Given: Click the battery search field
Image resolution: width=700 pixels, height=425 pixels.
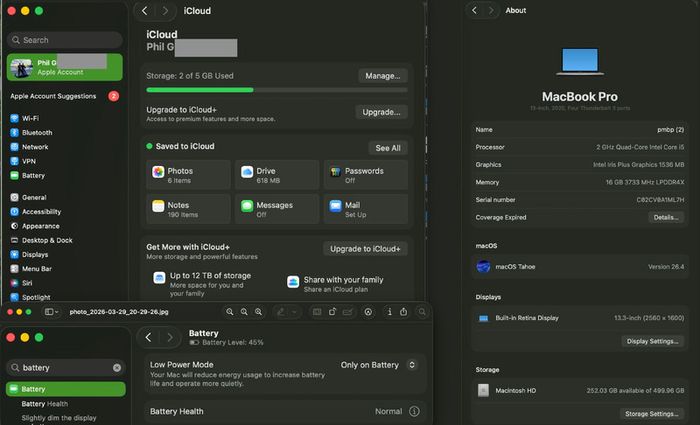Looking at the screenshot, I should pos(66,368).
